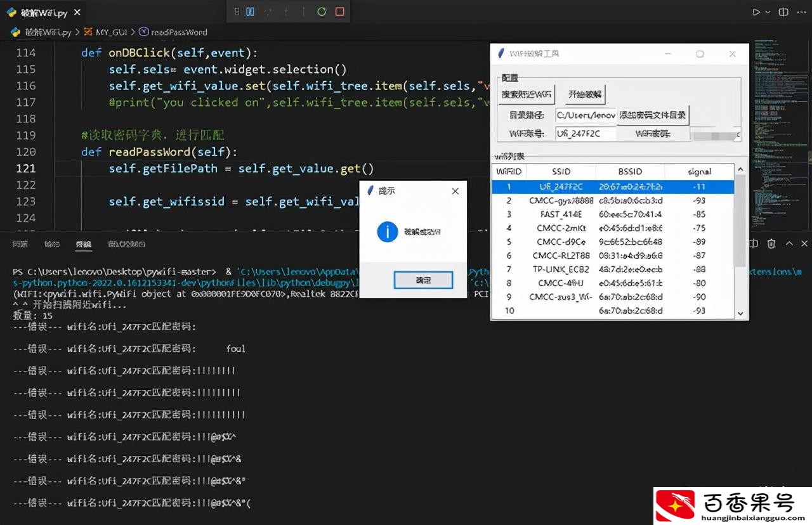Close the 提示 message dialog
This screenshot has height=525, width=812.
pos(455,191)
